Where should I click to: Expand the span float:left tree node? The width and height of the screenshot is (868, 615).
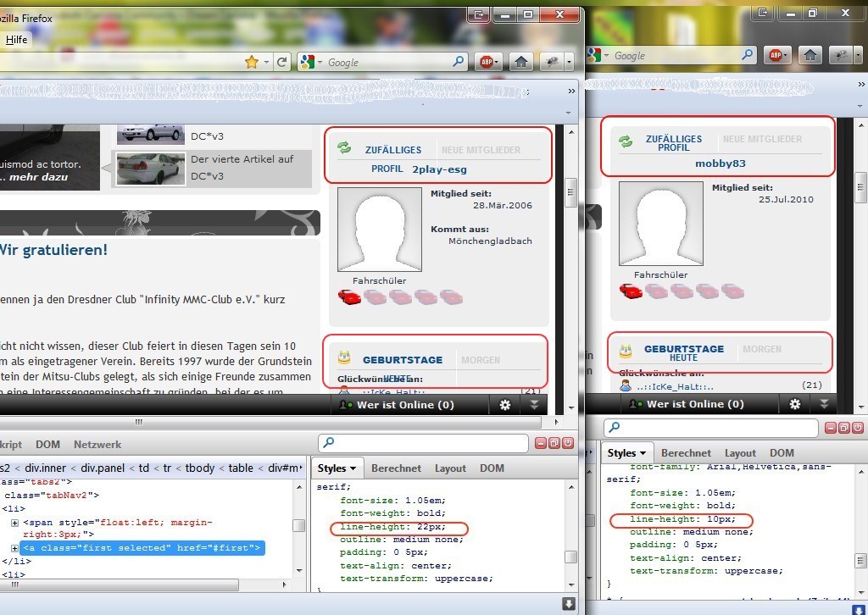point(14,523)
